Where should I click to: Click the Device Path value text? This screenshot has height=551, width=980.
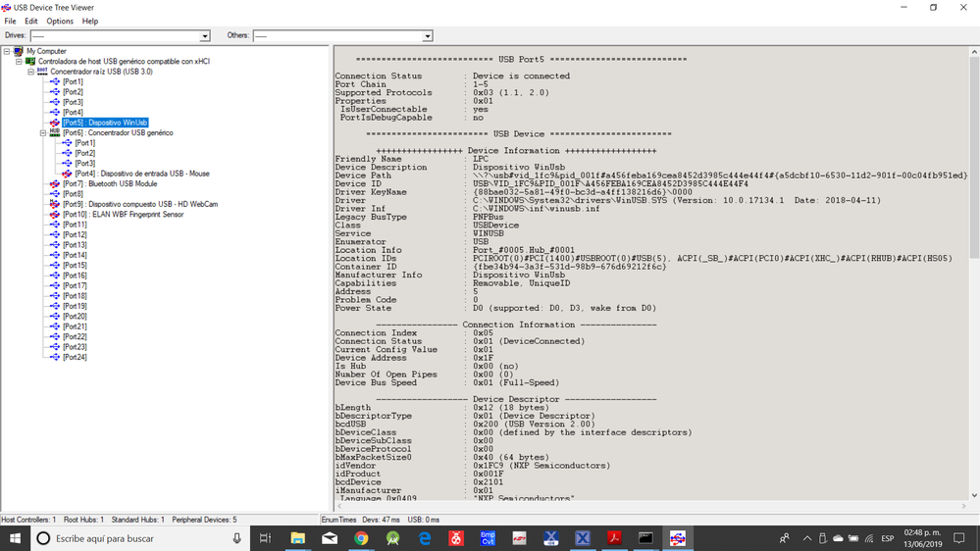[x=720, y=175]
